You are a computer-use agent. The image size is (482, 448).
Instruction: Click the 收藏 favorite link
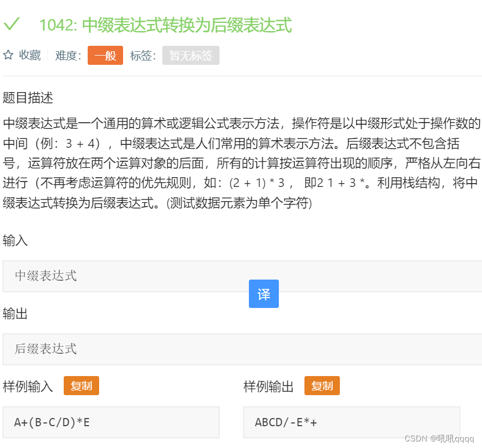click(29, 55)
